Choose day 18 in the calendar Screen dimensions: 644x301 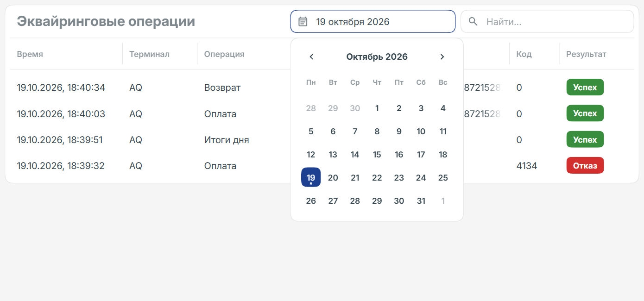[443, 155]
